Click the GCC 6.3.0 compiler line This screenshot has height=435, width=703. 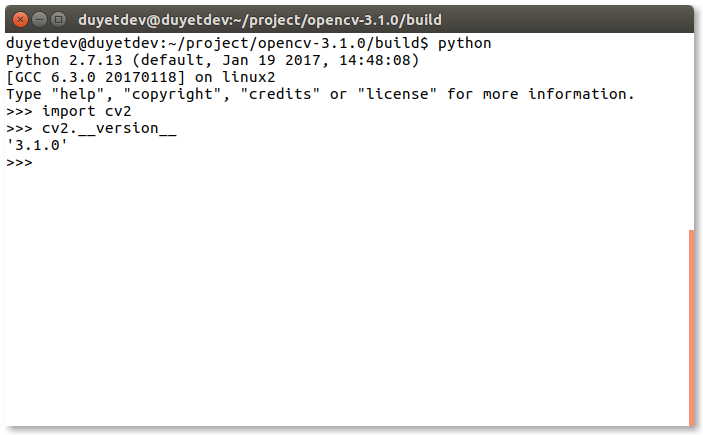click(x=140, y=77)
